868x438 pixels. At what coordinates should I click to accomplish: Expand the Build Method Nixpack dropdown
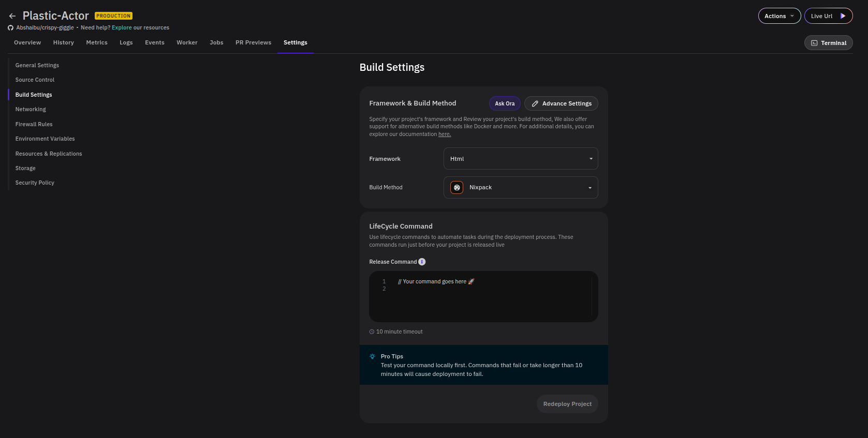point(521,187)
